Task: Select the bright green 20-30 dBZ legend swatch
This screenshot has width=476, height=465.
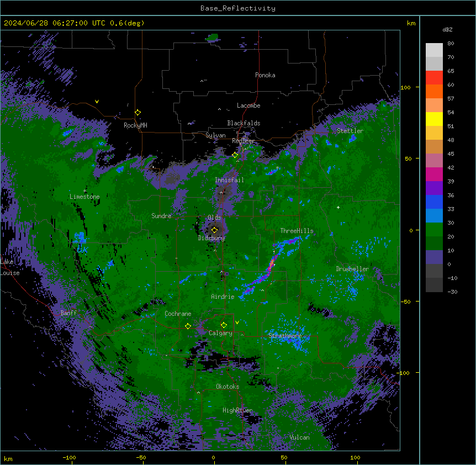Action: click(x=434, y=230)
